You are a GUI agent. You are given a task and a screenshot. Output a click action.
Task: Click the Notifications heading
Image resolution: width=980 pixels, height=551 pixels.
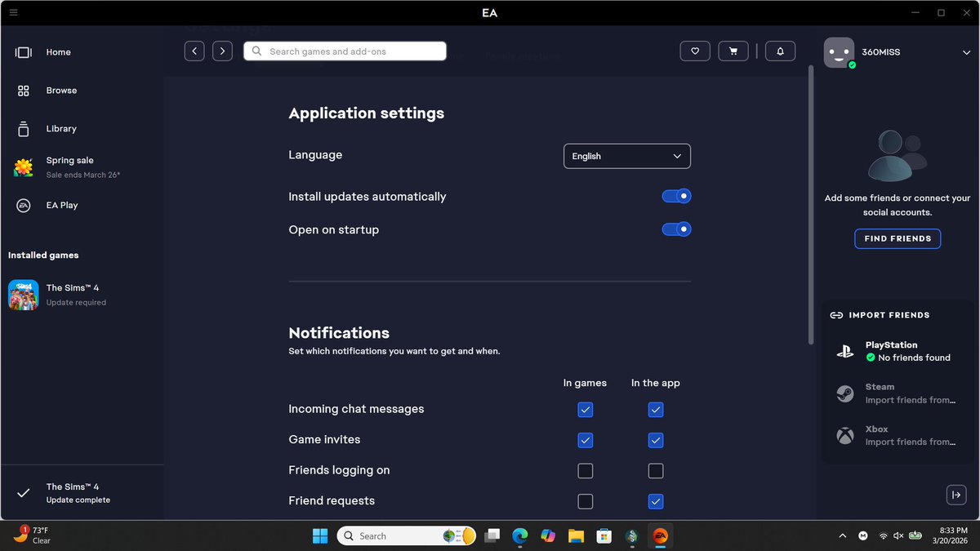pos(339,333)
